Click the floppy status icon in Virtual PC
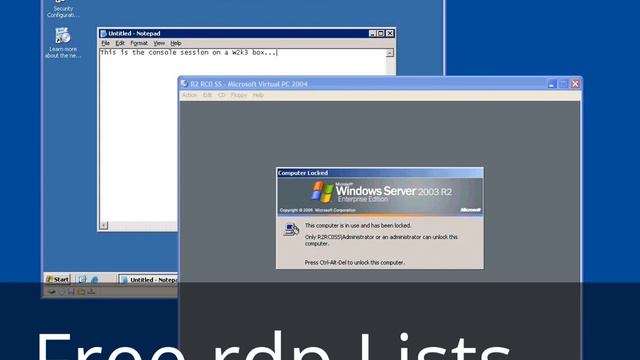The height and width of the screenshot is (360, 640). [71, 292]
